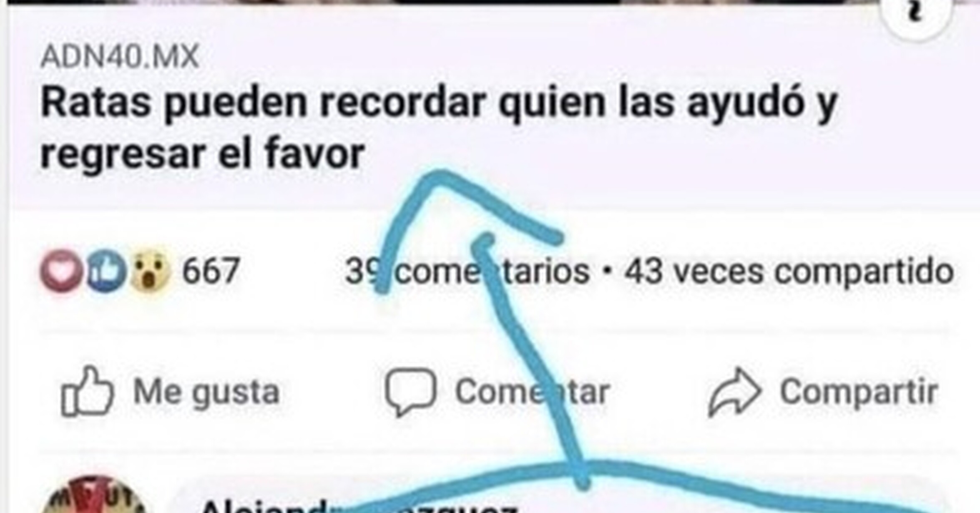The image size is (980, 513).
Task: Choose the Compartir label text
Action: [859, 393]
